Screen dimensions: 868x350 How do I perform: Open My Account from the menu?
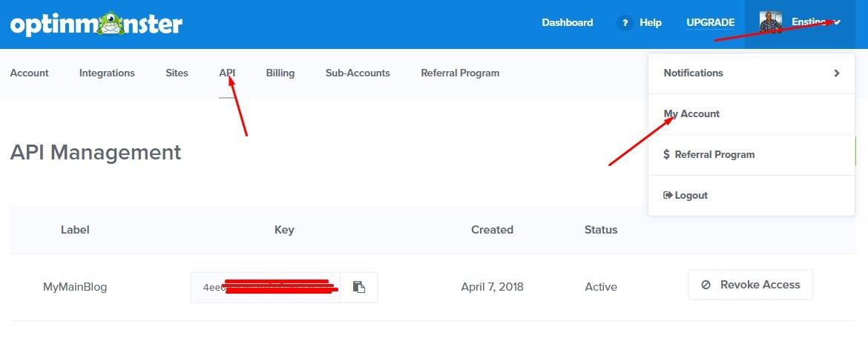pos(691,113)
